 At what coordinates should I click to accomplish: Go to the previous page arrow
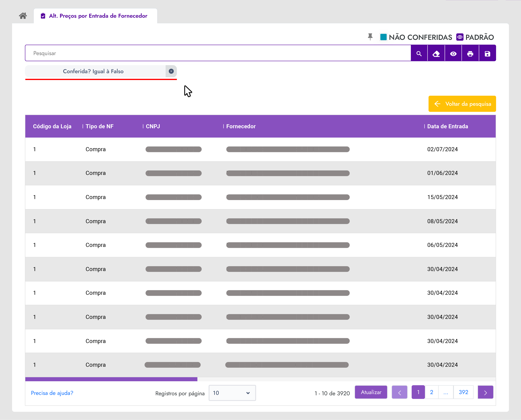tap(399, 392)
